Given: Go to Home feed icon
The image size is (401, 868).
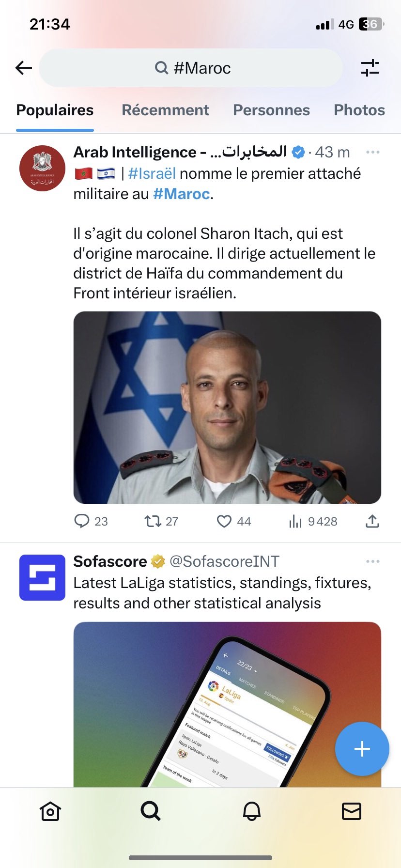Looking at the screenshot, I should (x=50, y=811).
